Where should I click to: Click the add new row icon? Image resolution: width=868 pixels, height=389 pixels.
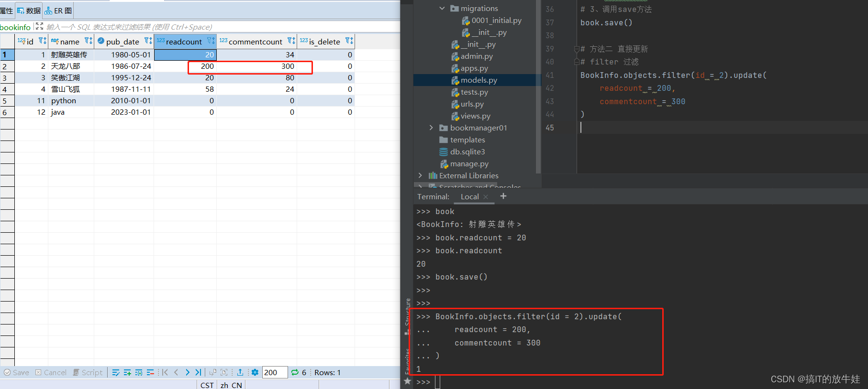[x=127, y=372]
